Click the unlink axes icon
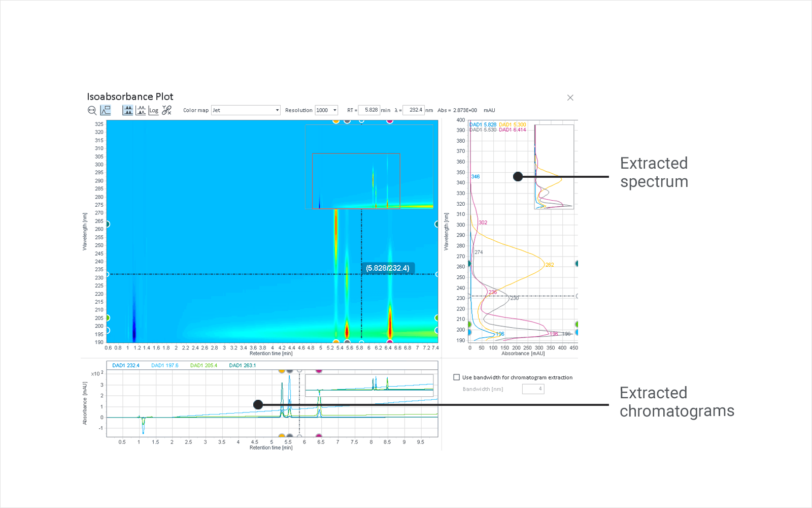 coord(166,110)
